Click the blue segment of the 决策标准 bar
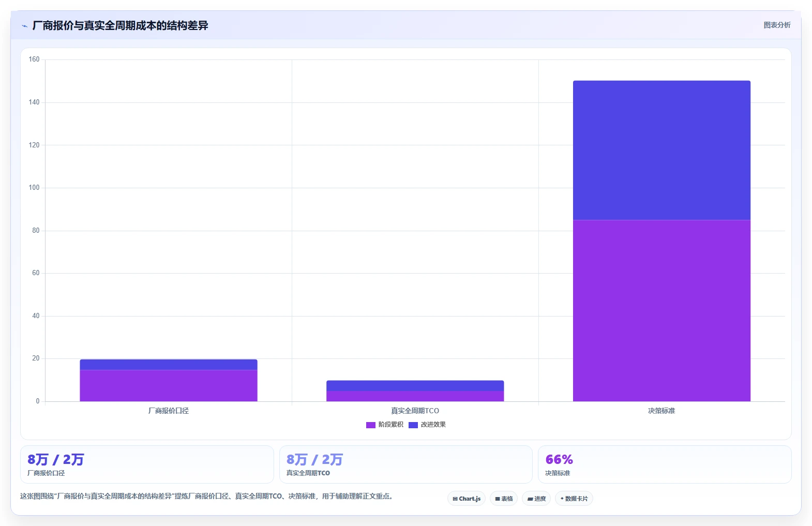The width and height of the screenshot is (812, 526). pos(661,150)
